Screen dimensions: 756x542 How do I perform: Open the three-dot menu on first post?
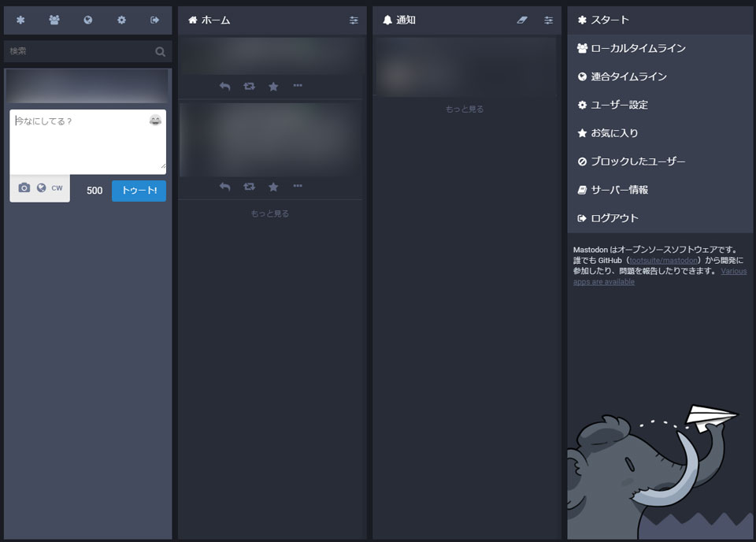click(298, 86)
